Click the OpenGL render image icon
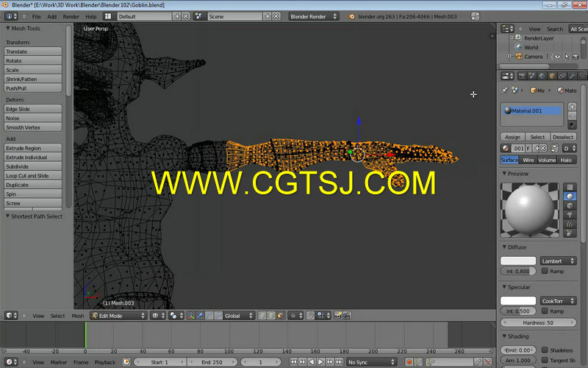The image size is (588, 368). tap(338, 316)
